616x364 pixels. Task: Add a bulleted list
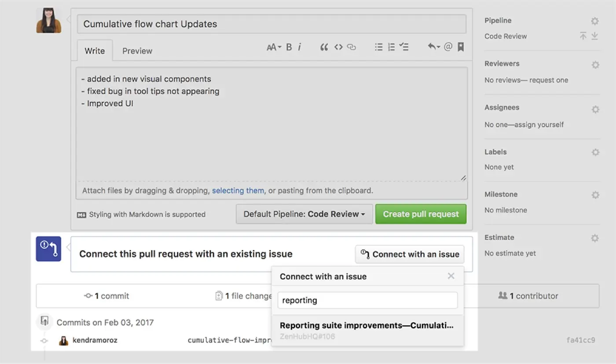click(x=378, y=47)
